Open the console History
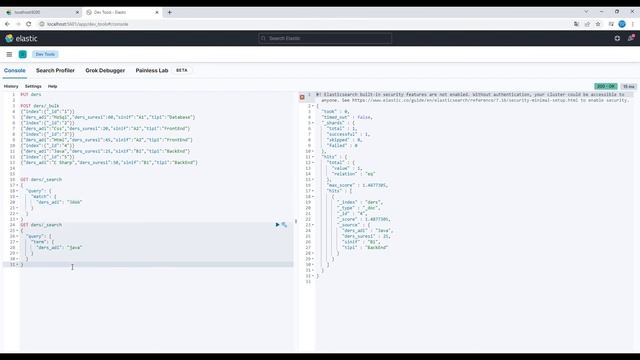The image size is (640, 360). 11,87
